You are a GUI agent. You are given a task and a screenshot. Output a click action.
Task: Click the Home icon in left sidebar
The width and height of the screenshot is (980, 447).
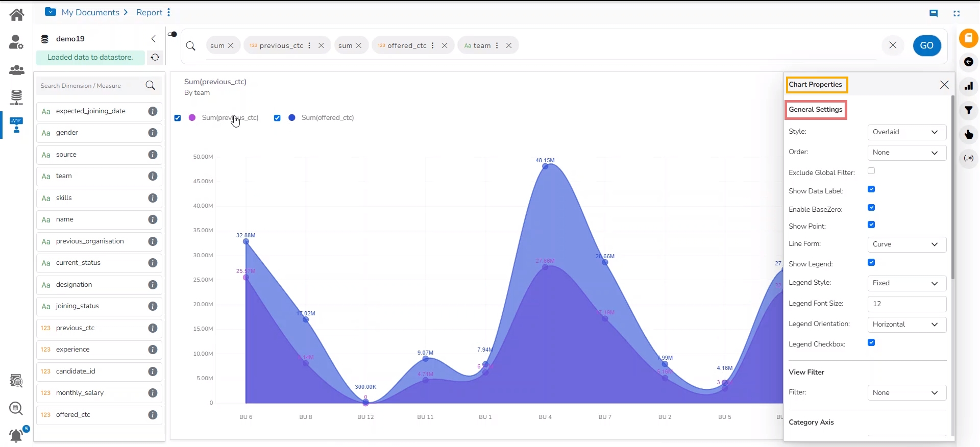[17, 14]
